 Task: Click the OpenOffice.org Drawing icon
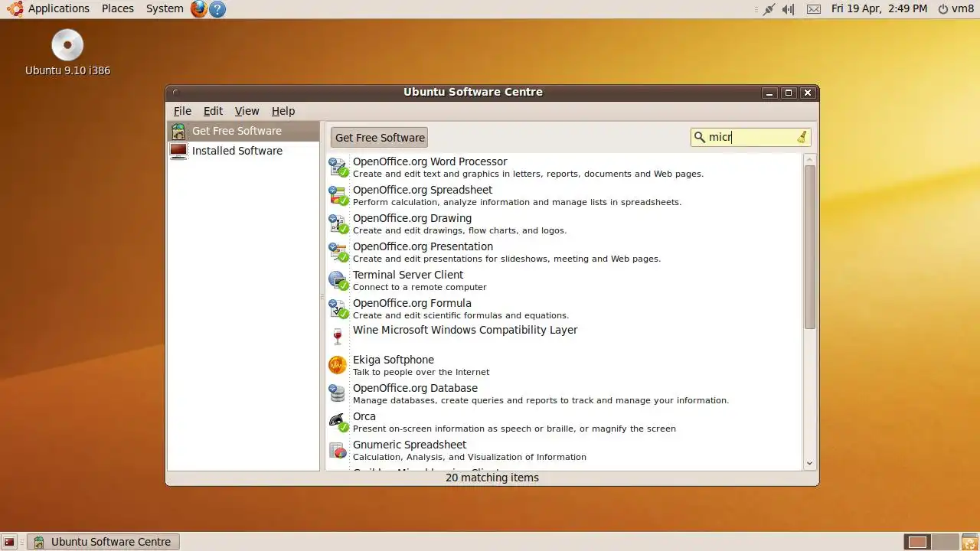click(338, 223)
